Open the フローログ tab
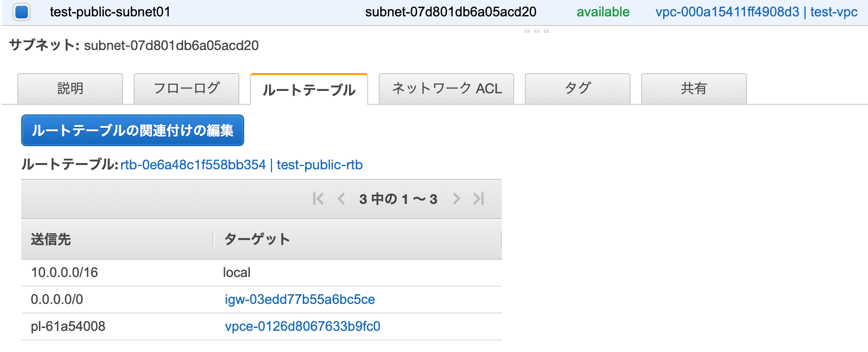This screenshot has height=352, width=868. (x=186, y=88)
